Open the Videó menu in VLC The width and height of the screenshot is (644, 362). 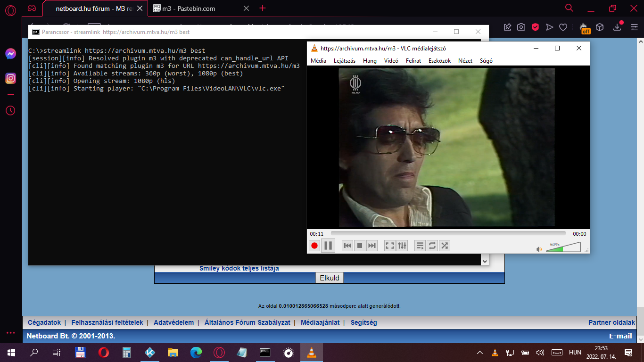391,61
